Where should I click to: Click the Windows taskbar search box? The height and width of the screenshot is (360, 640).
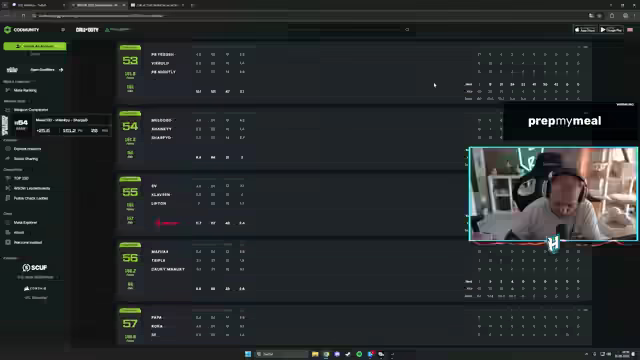(x=281, y=354)
